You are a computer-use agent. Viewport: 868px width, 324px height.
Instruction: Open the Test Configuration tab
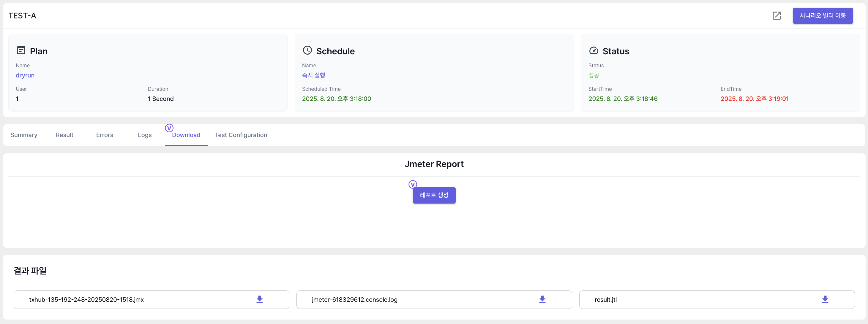point(241,135)
